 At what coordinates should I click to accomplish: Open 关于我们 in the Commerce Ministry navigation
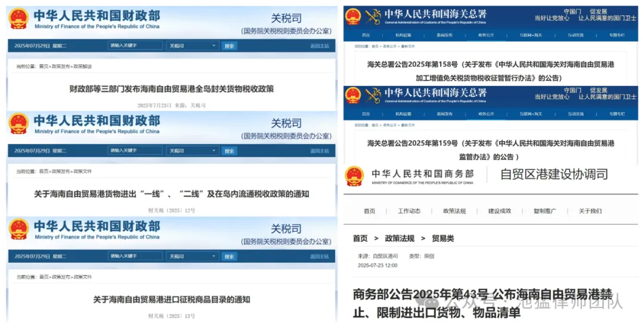[590, 211]
